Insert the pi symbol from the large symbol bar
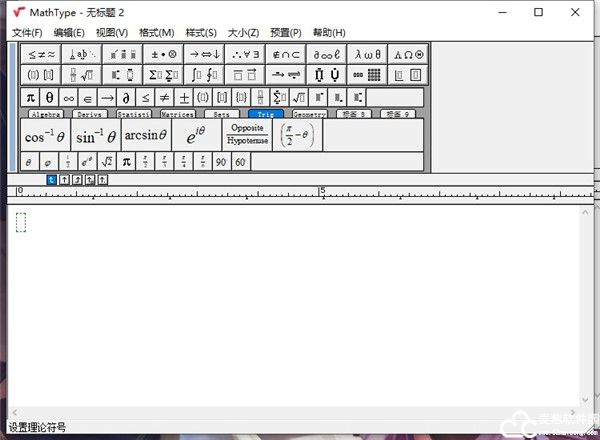Screen dimensions: 600x440 [x=30, y=97]
